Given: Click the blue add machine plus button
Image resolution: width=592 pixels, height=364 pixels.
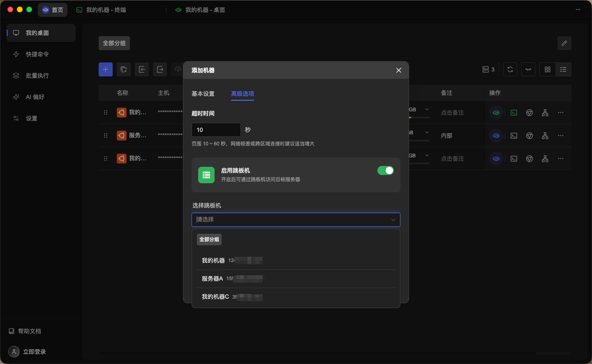Looking at the screenshot, I should (x=106, y=69).
